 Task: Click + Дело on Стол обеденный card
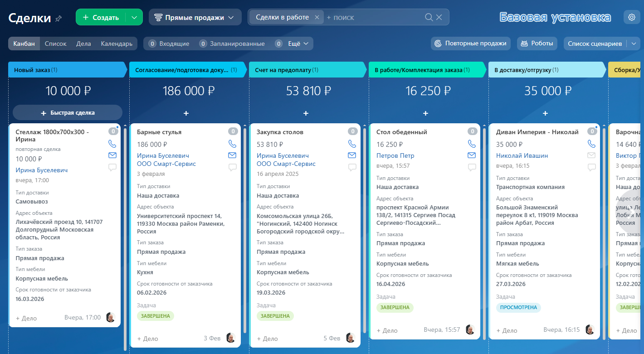[387, 330]
